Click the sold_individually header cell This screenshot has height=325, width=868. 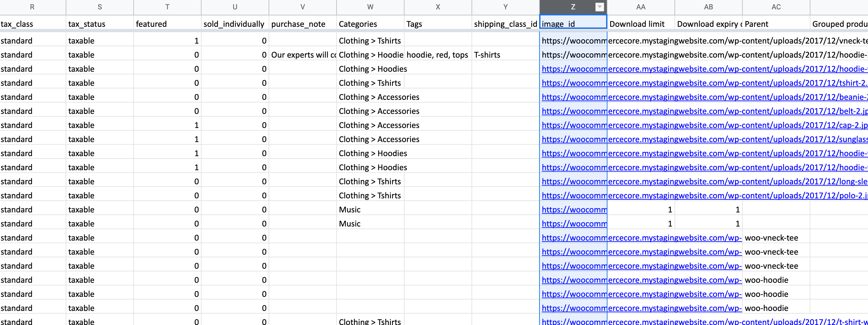click(234, 24)
